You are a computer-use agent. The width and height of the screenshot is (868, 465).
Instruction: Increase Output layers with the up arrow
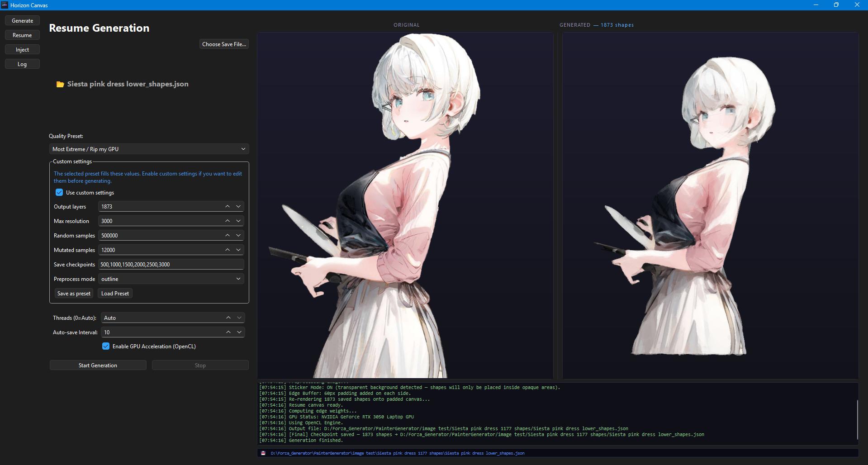coord(228,206)
